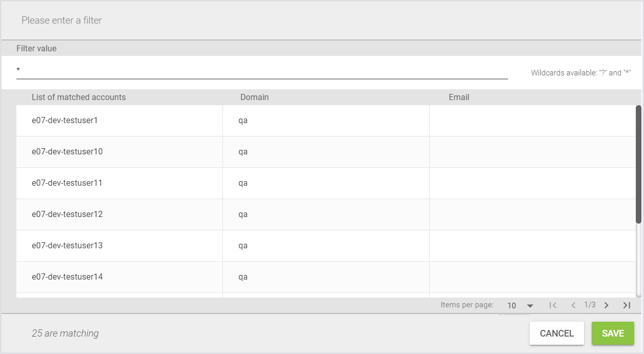Jump to the last page of results

(627, 305)
